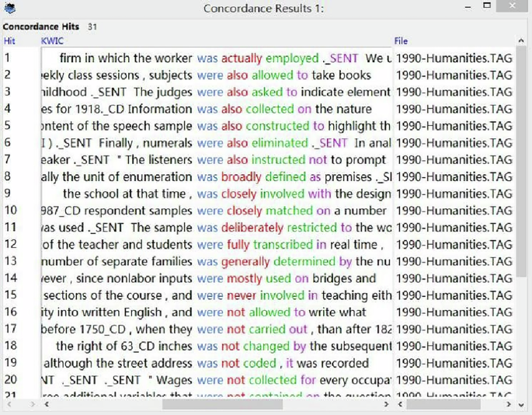Click file name in row 1
This screenshot has height=415, width=532.
[454, 58]
